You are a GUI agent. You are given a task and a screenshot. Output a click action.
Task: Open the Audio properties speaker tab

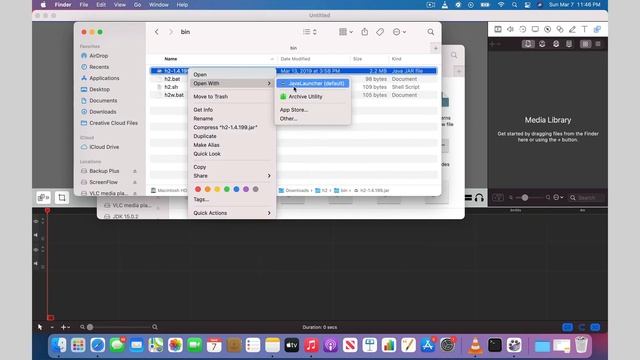[510, 29]
